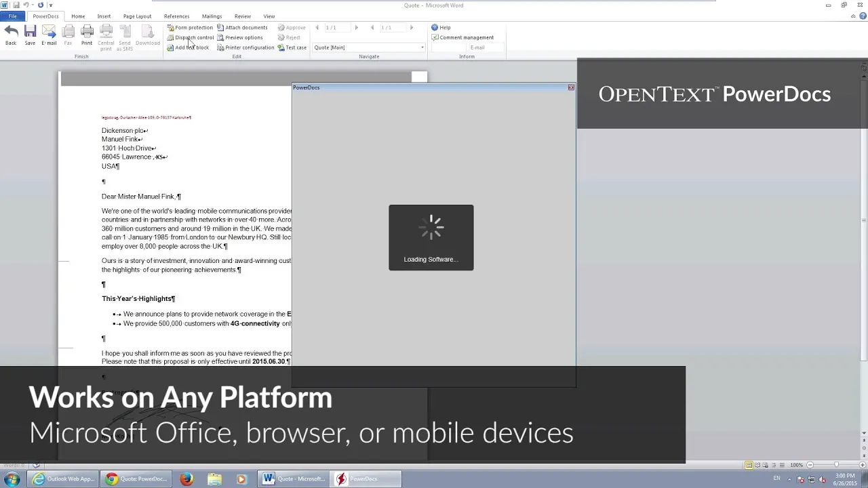Switch to PowerDocs taskbar item
Image resolution: width=868 pixels, height=488 pixels.
click(367, 479)
